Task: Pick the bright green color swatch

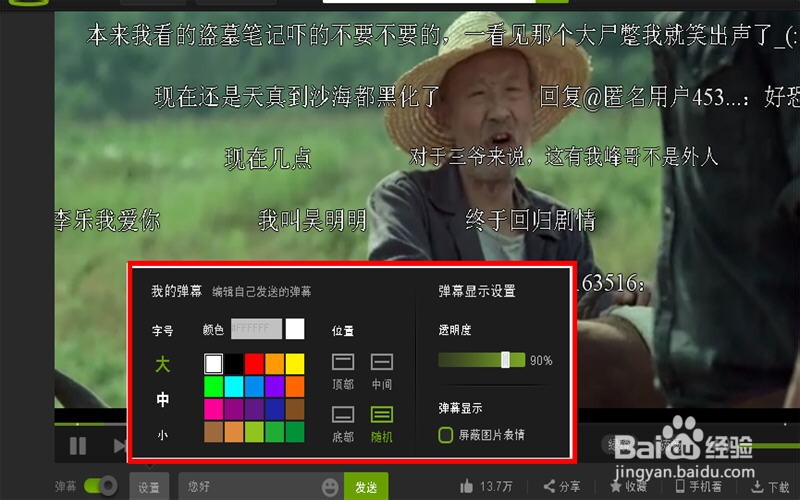Action: 213,386
